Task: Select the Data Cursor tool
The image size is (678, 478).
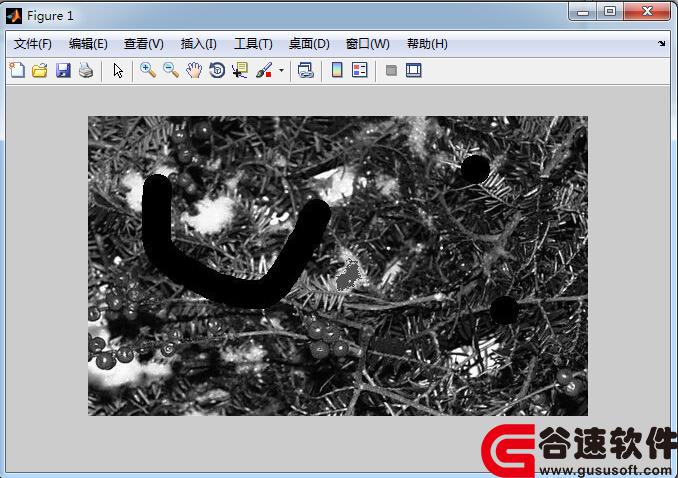Action: pos(240,70)
